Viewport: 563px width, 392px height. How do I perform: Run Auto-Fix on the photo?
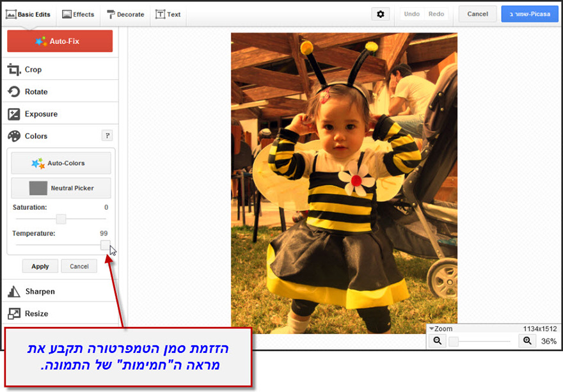[59, 40]
